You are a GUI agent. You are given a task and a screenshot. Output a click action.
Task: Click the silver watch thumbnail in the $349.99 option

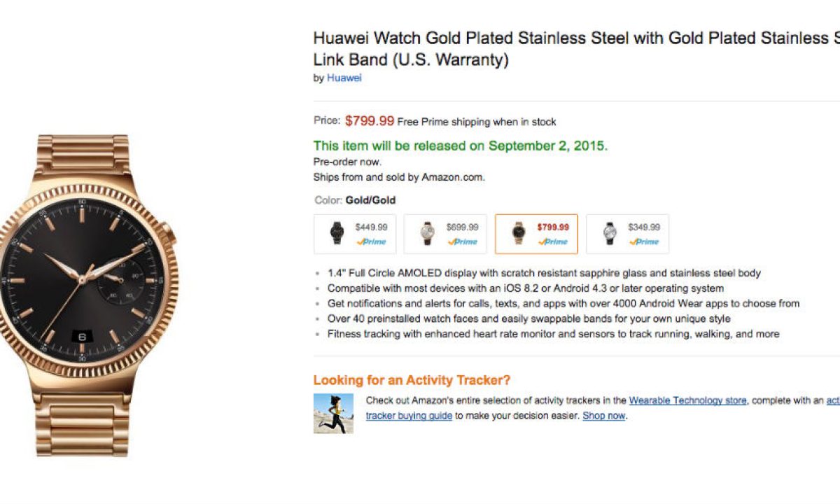610,233
